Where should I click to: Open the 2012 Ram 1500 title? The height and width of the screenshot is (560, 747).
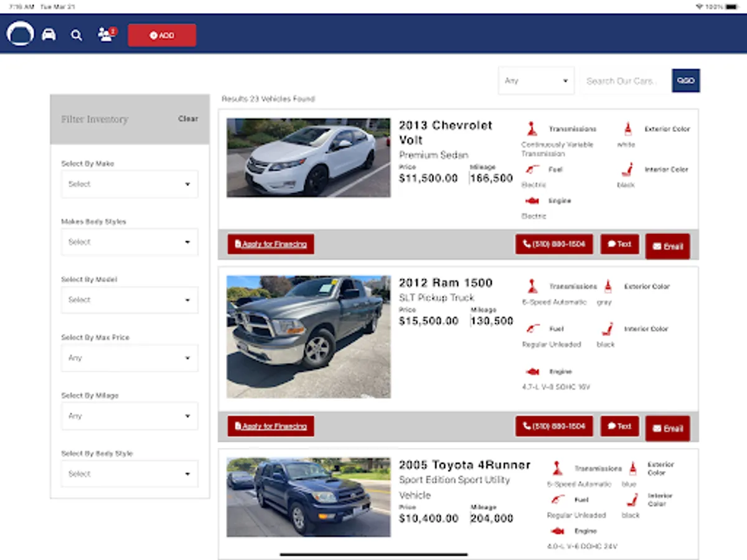tap(446, 283)
